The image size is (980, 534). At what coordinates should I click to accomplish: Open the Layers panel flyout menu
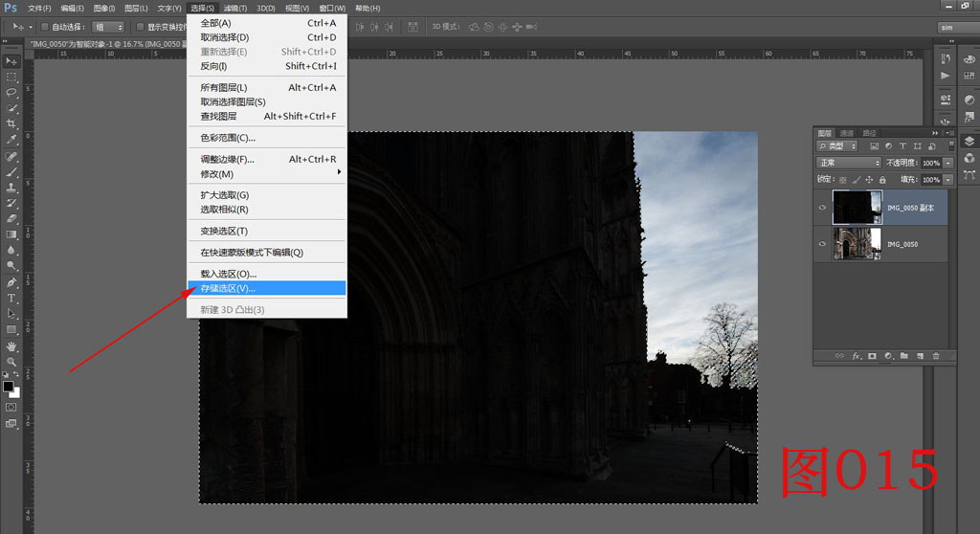(x=948, y=133)
